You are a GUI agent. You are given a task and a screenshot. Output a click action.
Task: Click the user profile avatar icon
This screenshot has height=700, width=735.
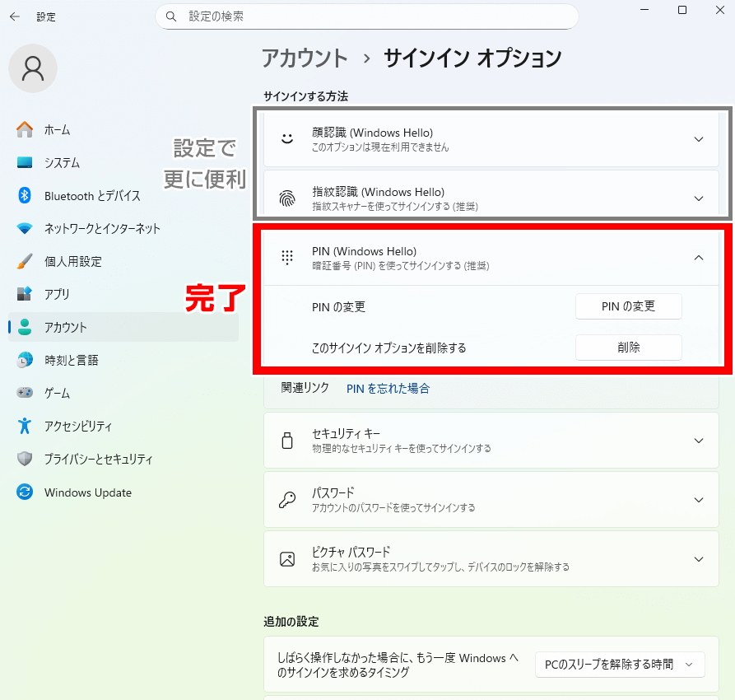click(33, 68)
